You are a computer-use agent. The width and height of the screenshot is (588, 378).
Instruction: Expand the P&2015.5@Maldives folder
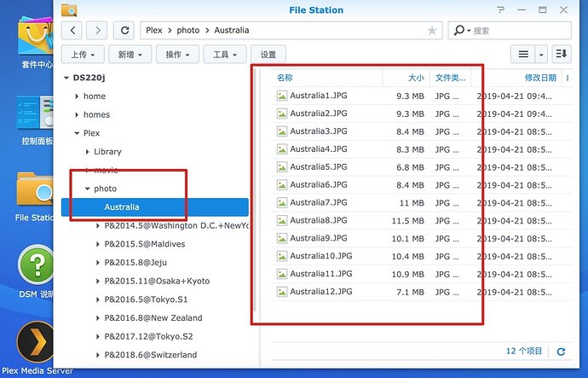(x=98, y=244)
